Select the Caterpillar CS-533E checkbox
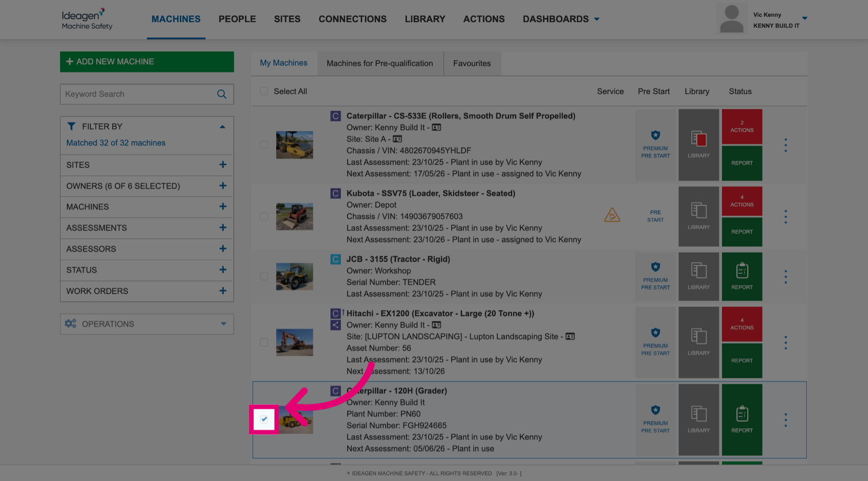 264,145
